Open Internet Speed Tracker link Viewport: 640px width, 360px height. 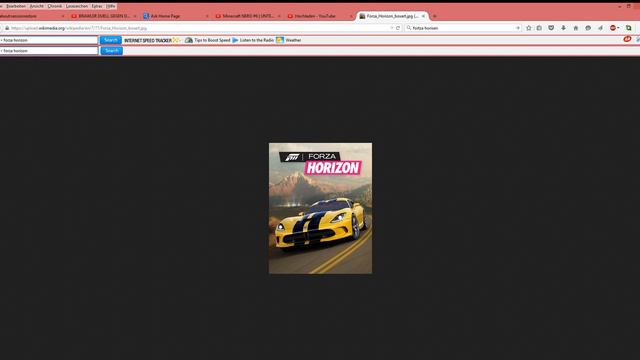(x=152, y=40)
